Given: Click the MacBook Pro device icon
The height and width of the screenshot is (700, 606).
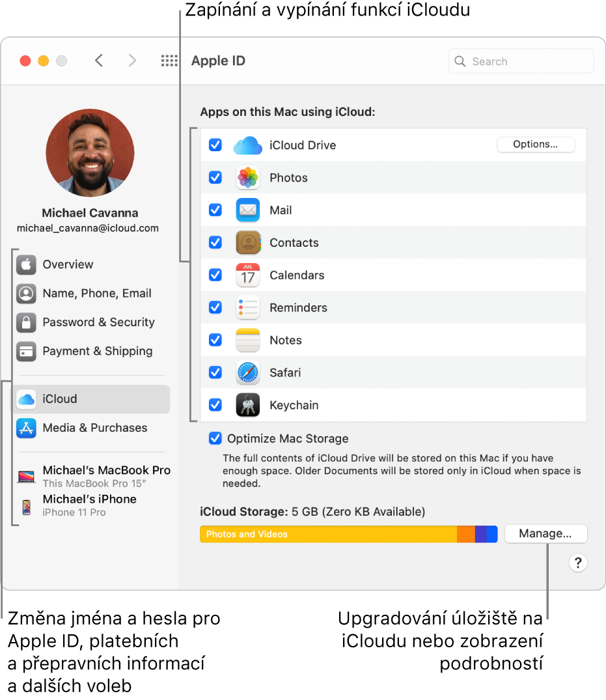Looking at the screenshot, I should click(26, 477).
